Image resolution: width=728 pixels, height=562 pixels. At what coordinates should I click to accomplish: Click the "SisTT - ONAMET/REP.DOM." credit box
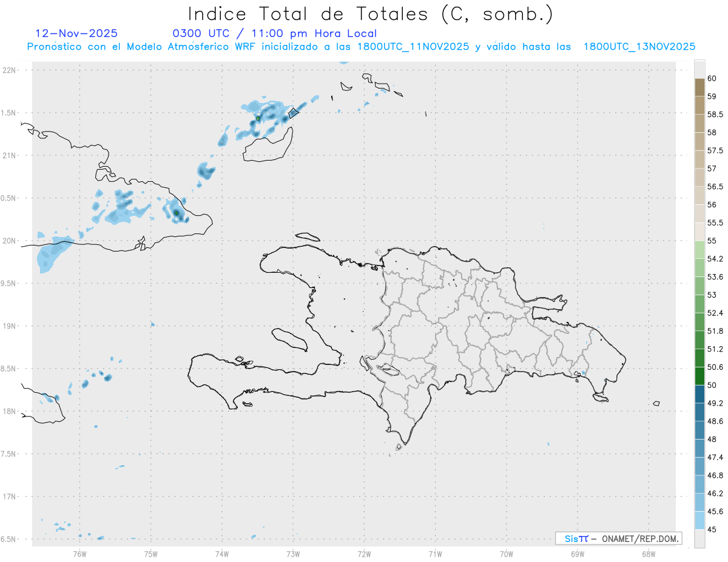click(618, 538)
